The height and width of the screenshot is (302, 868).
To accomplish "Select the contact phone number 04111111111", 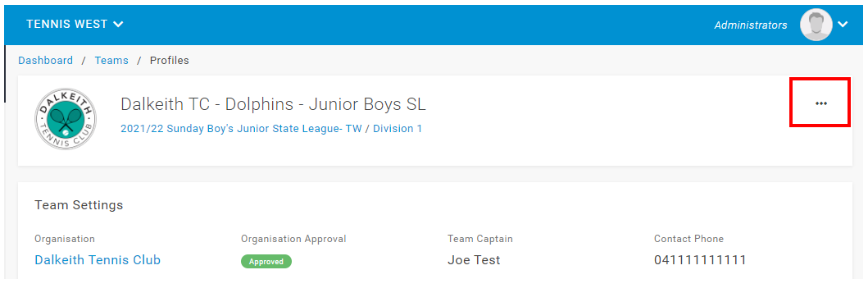I will pyautogui.click(x=700, y=260).
